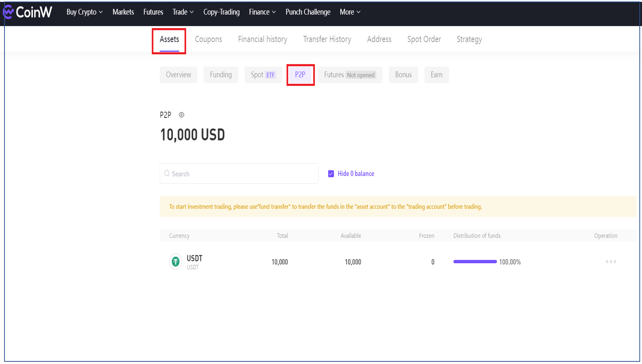Open the Futures nav item
This screenshot has width=642, height=364.
point(153,12)
